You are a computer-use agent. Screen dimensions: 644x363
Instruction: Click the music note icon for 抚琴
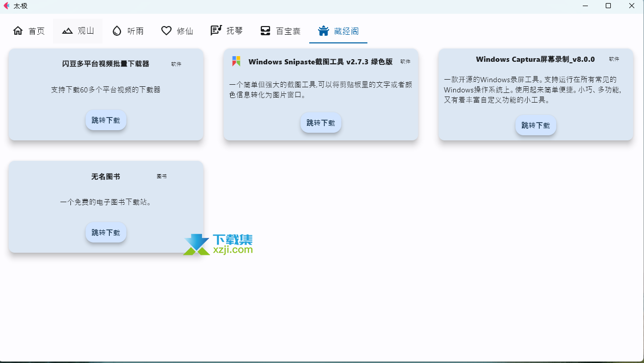[216, 31]
